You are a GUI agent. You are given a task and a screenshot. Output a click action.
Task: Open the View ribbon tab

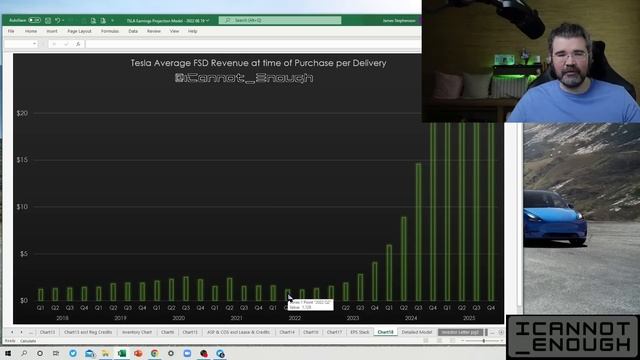[x=174, y=31]
